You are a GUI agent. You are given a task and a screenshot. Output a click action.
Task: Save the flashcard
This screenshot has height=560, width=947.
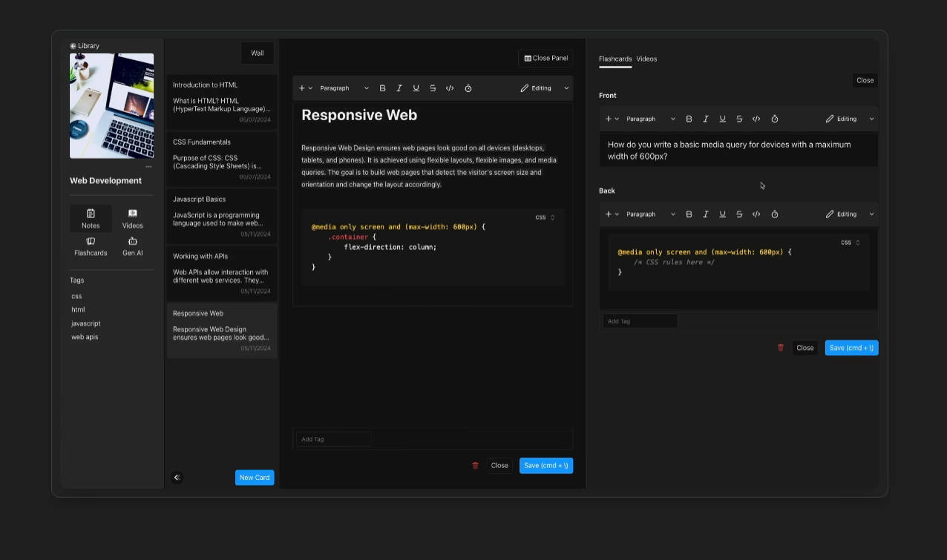point(852,348)
